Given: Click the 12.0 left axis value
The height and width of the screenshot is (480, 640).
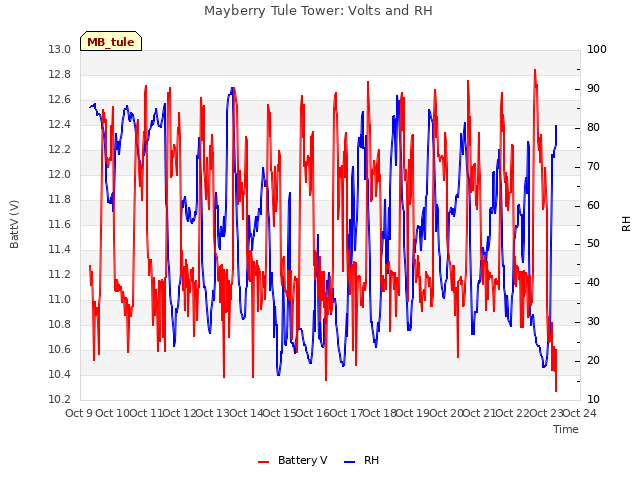Looking at the screenshot, I should coord(59,175).
